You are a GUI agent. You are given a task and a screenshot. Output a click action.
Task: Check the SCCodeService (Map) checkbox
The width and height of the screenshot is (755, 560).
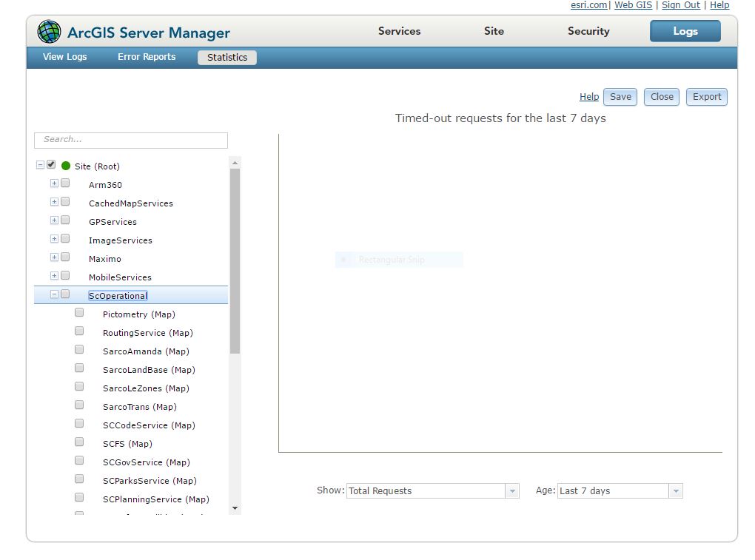(x=79, y=423)
